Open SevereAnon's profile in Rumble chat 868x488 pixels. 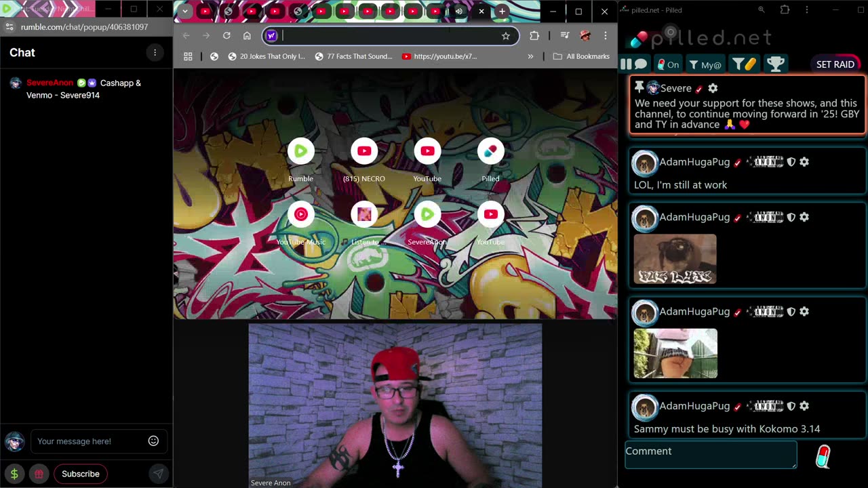click(50, 83)
